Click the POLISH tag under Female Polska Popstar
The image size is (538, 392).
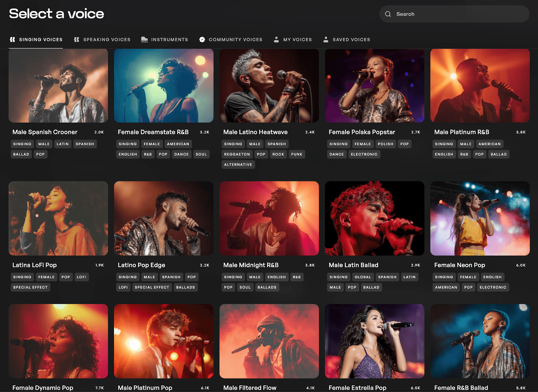(385, 144)
